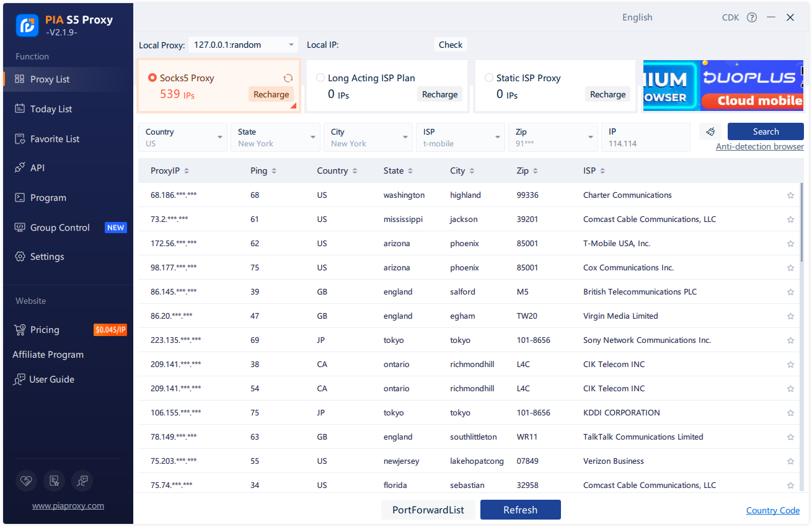Select the Socks5 Proxy radio button
812x527 pixels.
pyautogui.click(x=152, y=78)
